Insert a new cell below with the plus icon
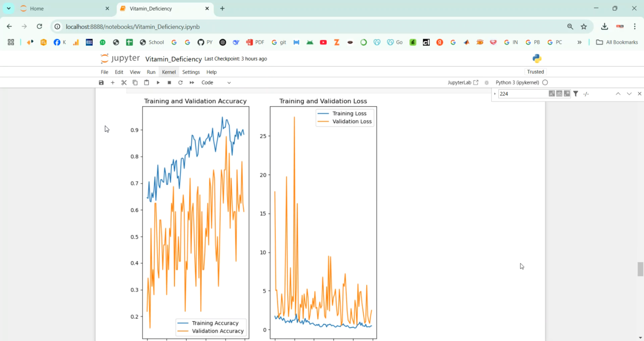The height and width of the screenshot is (341, 644). point(112,82)
